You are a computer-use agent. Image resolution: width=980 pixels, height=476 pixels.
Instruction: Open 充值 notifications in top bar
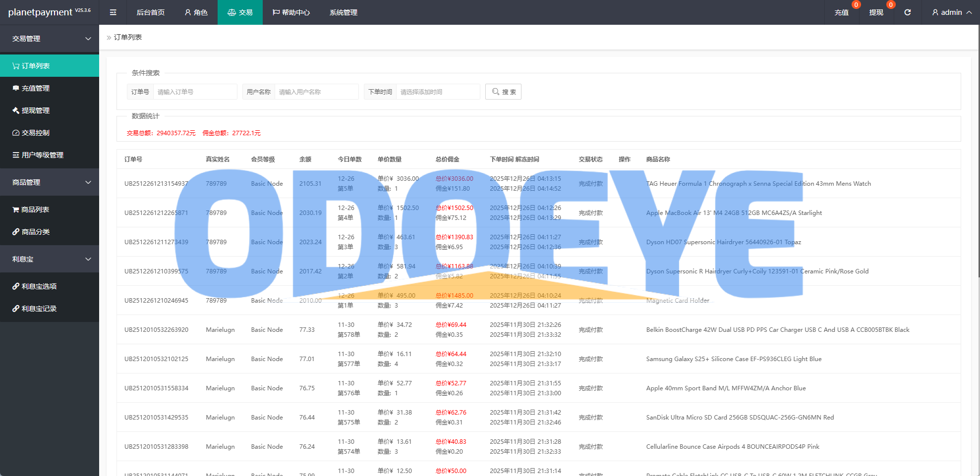(841, 12)
